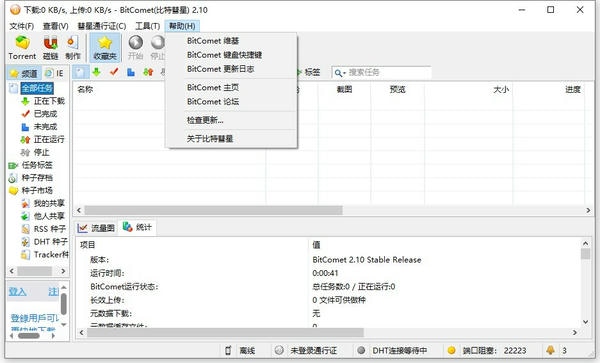The width and height of the screenshot is (600, 363).
Task: Click the yellow 端口阻塞 port status icon
Action: (x=452, y=350)
